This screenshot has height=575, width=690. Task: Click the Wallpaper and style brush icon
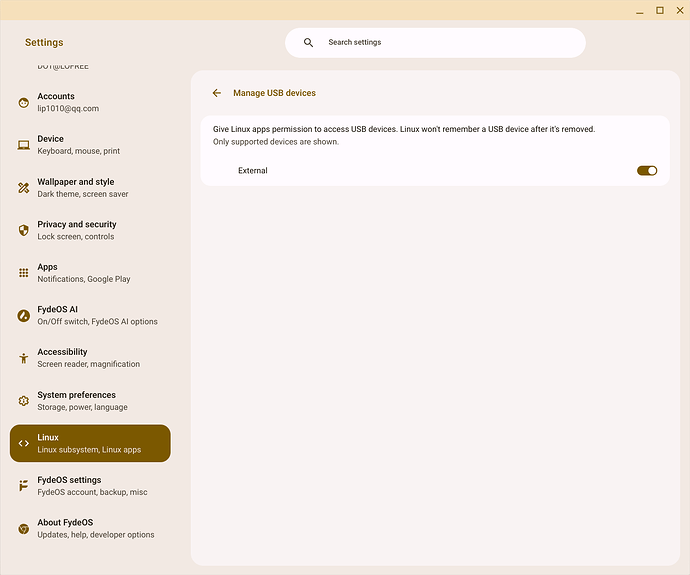pyautogui.click(x=24, y=188)
